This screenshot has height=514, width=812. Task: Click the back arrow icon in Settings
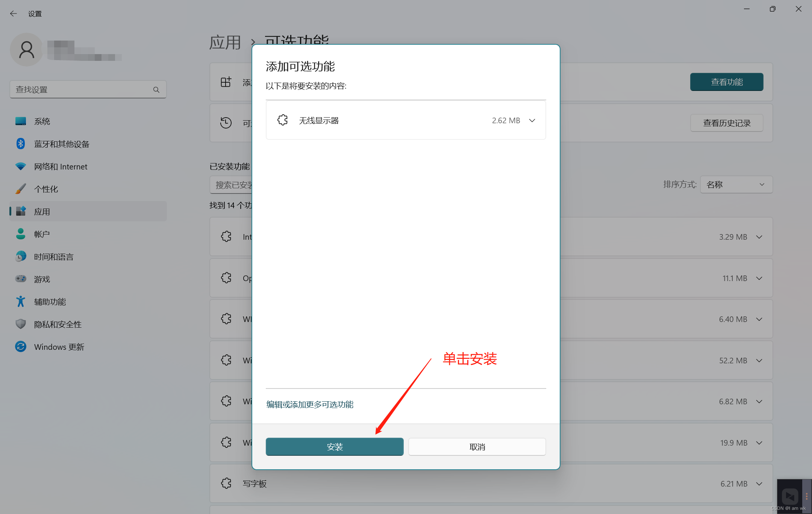pos(14,14)
